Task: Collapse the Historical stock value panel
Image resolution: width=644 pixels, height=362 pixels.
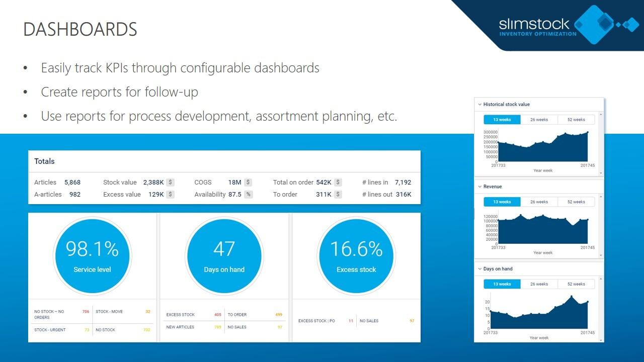Action: (479, 105)
